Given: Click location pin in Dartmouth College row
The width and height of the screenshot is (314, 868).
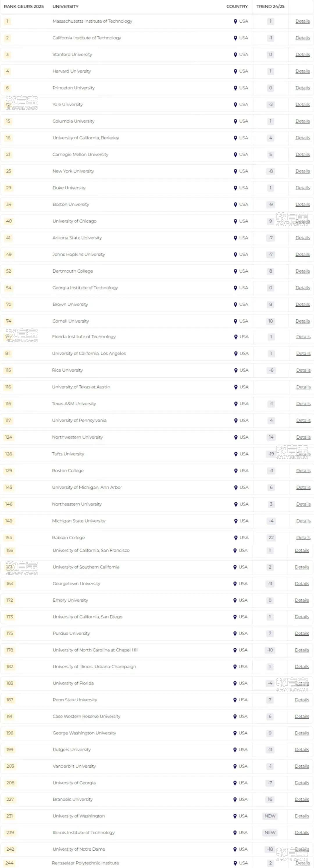Looking at the screenshot, I should (x=235, y=271).
